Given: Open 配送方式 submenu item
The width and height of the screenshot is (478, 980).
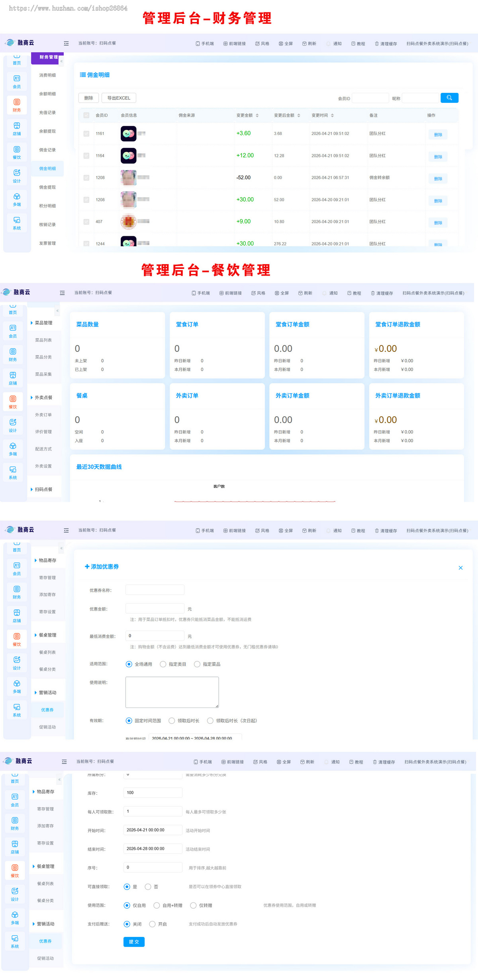Looking at the screenshot, I should (43, 449).
